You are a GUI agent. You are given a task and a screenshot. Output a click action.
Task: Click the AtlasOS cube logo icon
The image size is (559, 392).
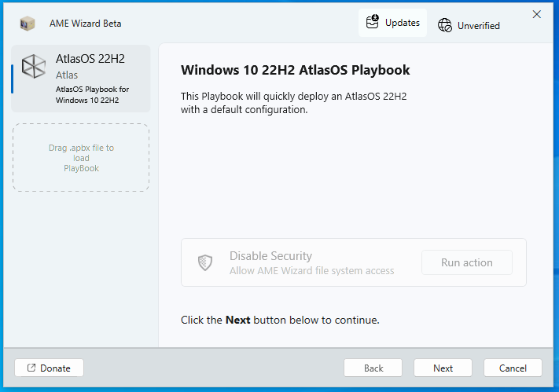tap(33, 68)
